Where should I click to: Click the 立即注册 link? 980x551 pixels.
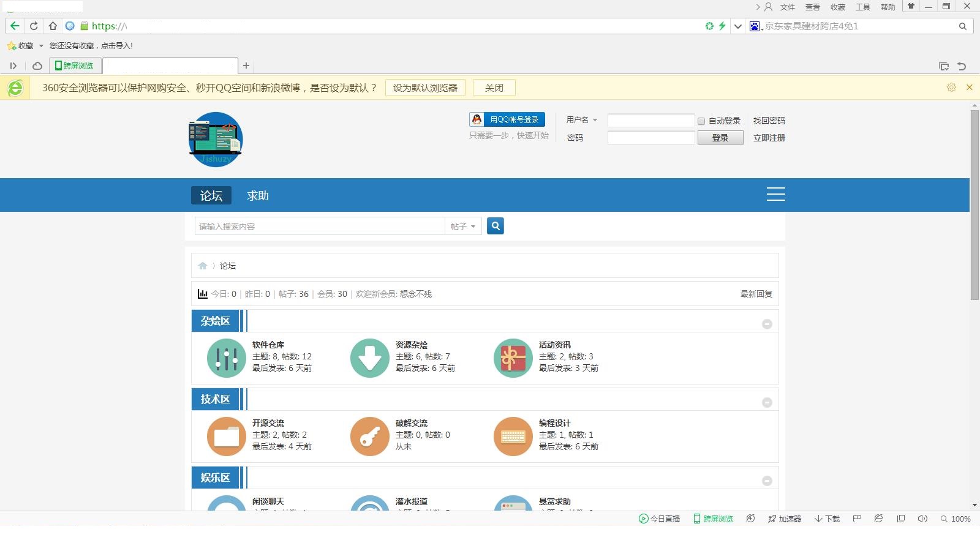coord(769,138)
